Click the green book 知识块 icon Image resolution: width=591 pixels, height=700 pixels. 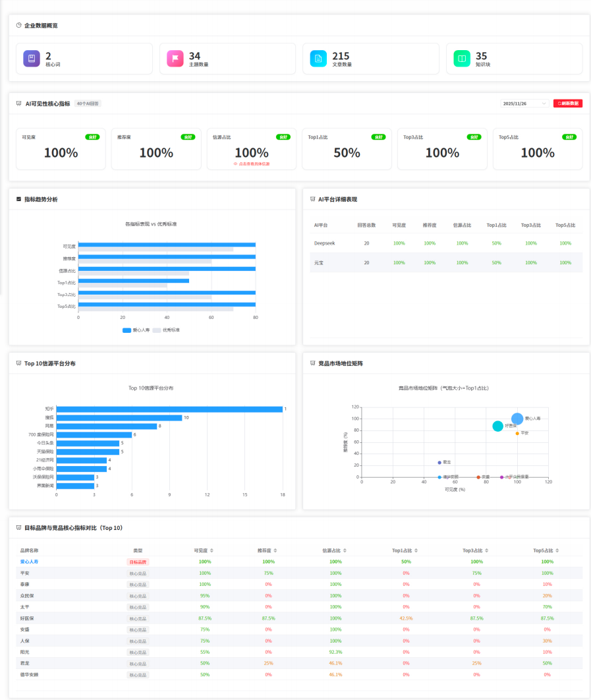tap(462, 59)
